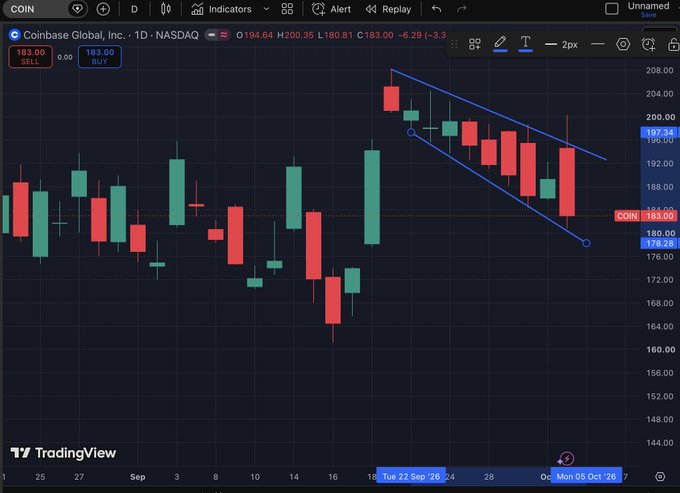This screenshot has width=680, height=493.
Task: Toggle the lock drawing icon
Action: tap(673, 44)
